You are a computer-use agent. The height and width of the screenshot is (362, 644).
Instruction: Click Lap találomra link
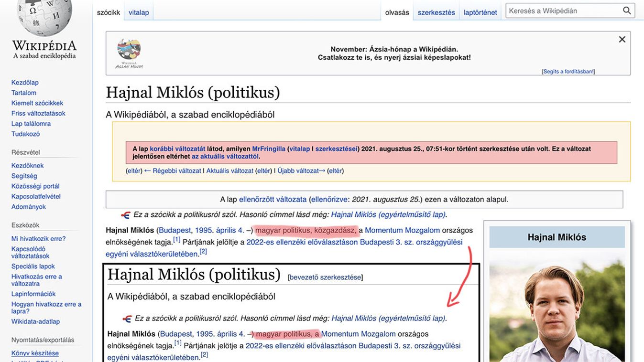point(31,124)
